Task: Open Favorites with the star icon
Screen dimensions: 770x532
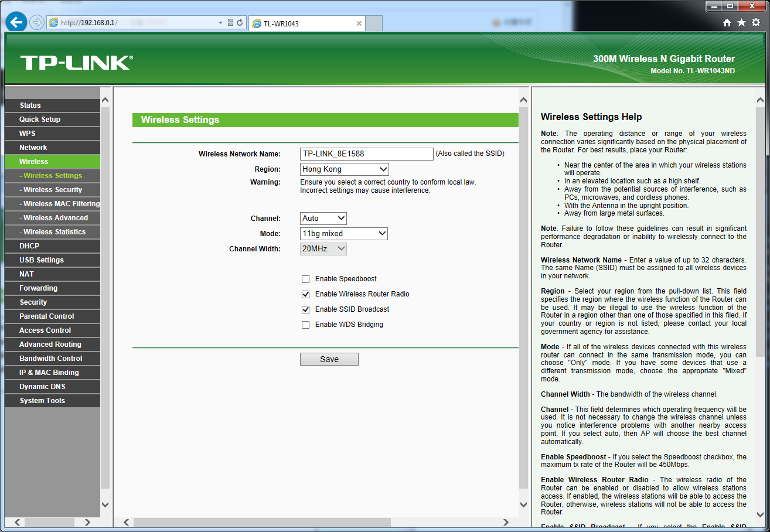Action: [741, 22]
